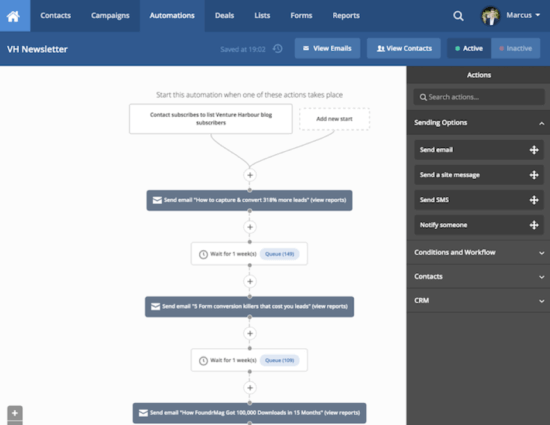Set the automation status to Inactive

click(516, 48)
